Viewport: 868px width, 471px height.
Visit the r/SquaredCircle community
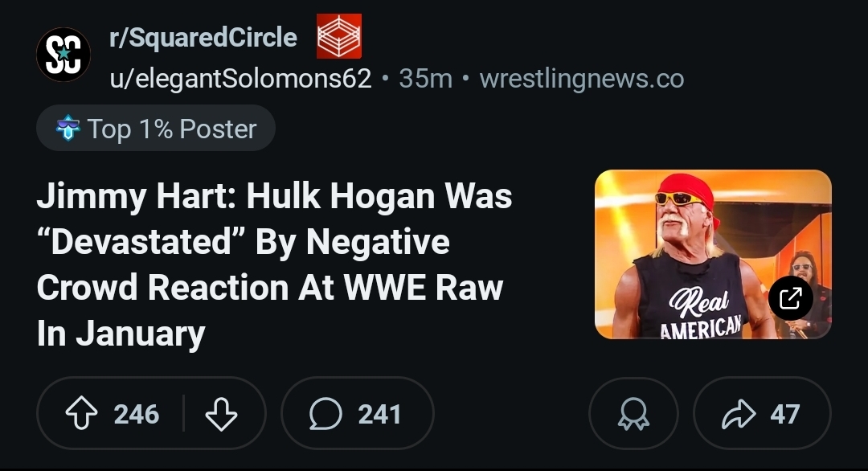pyautogui.click(x=203, y=37)
